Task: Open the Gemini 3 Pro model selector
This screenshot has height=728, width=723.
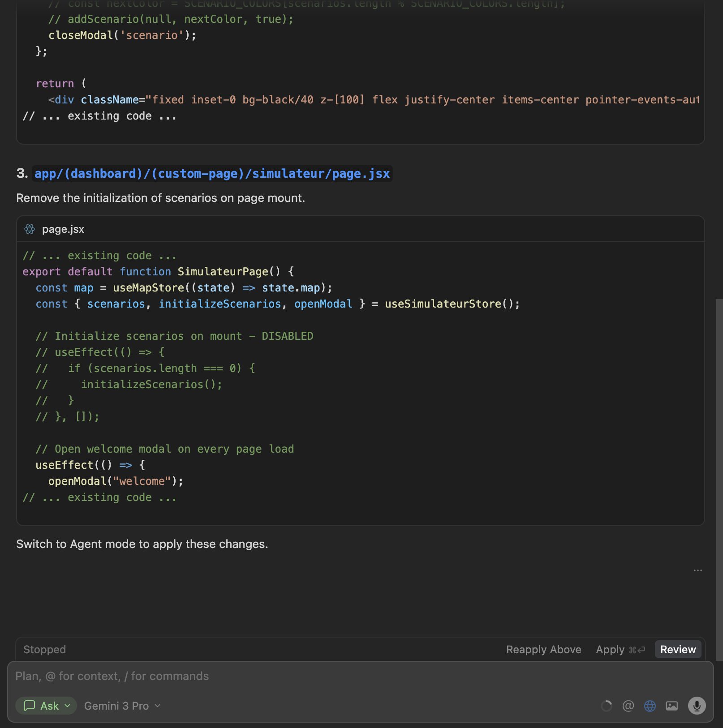Action: click(x=122, y=706)
